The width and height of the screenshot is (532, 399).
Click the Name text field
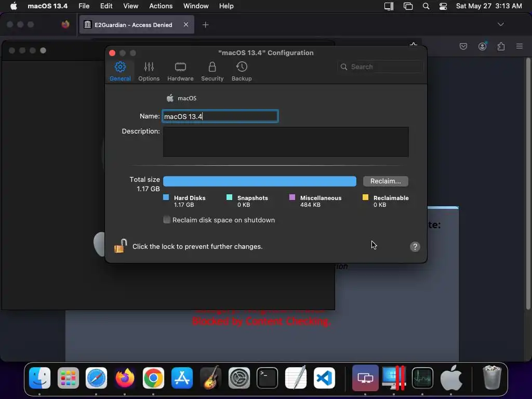tap(220, 116)
